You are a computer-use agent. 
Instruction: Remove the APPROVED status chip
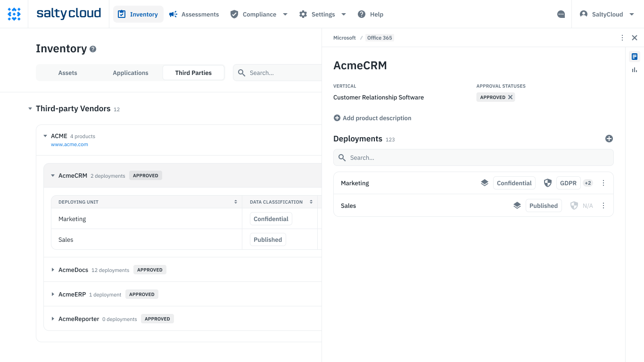(x=510, y=98)
